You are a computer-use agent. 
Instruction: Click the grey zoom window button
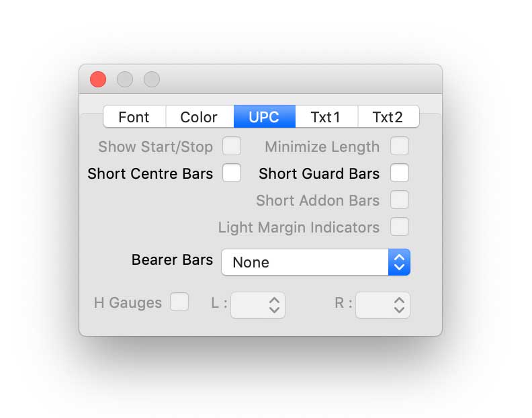tap(152, 79)
